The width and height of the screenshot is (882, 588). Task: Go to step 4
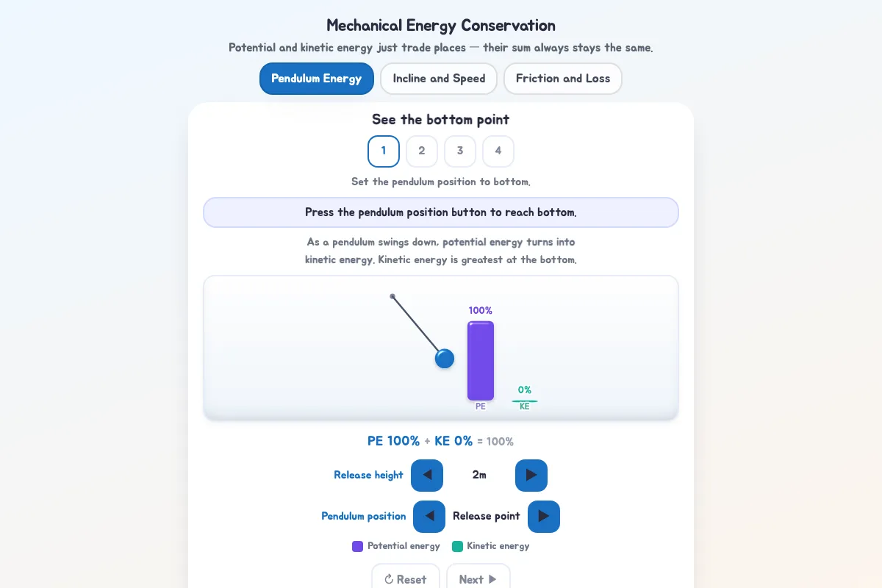click(498, 151)
